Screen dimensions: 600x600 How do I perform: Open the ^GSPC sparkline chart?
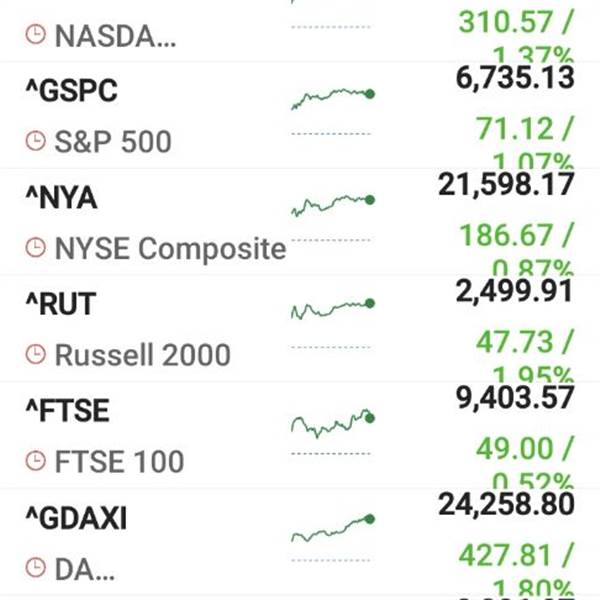[x=332, y=97]
